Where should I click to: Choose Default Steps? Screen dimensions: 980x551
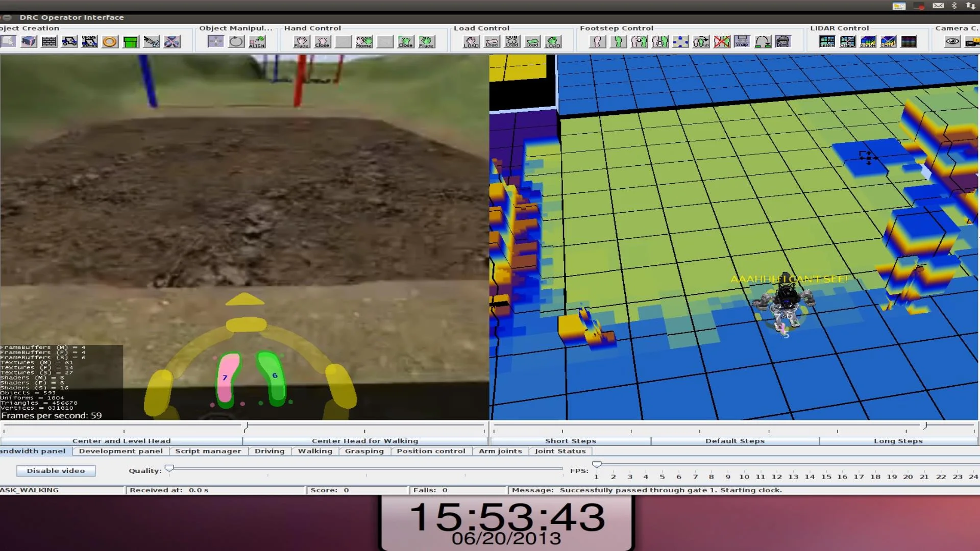735,441
